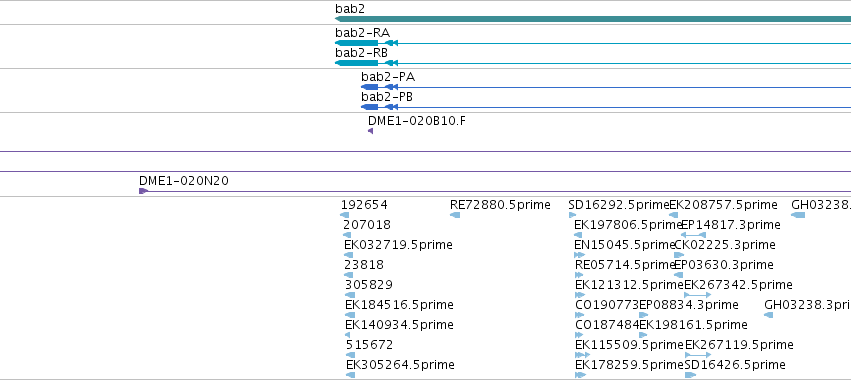Select the 192654 EST arrow feature
851x380 pixels.
point(345,215)
